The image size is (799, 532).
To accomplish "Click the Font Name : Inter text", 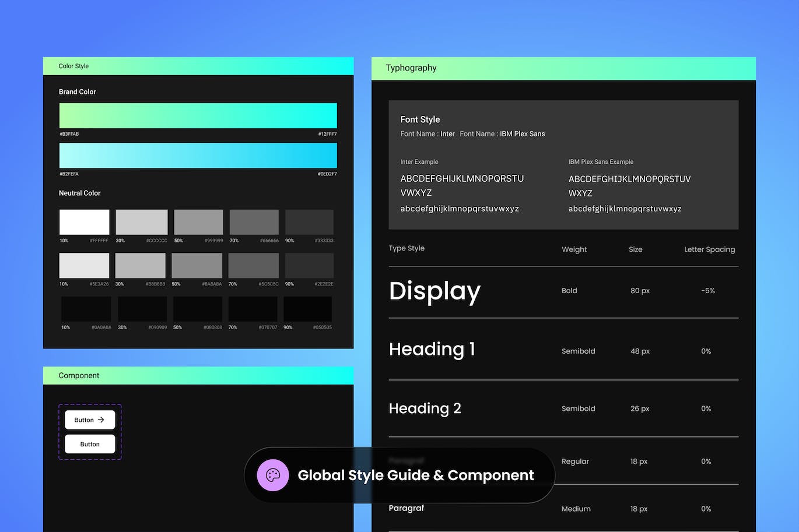I will click(427, 134).
